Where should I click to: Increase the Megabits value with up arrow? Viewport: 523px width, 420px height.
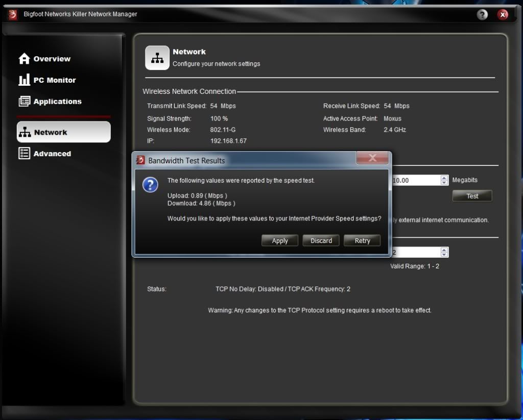(444, 178)
